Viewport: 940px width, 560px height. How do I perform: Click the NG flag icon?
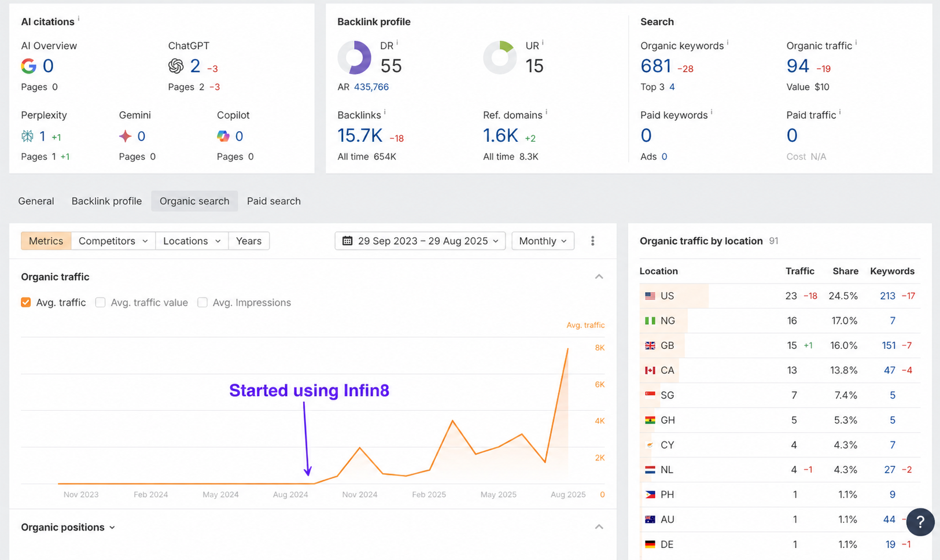(x=650, y=320)
